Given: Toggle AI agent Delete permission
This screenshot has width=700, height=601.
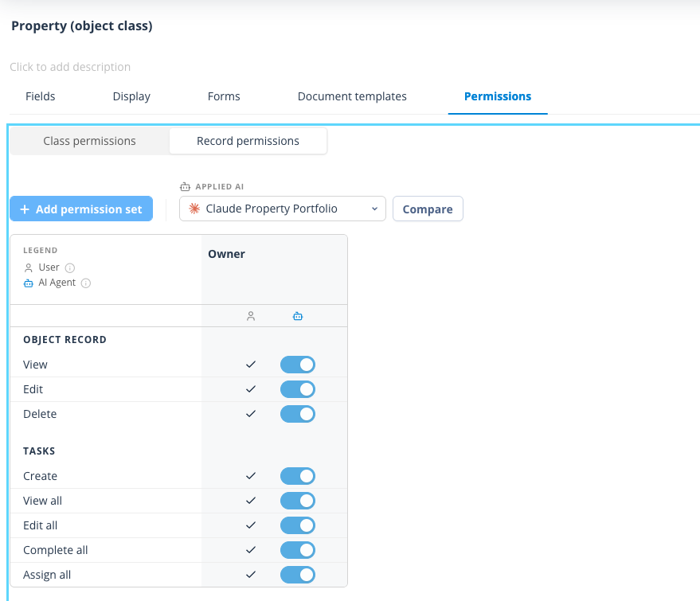Looking at the screenshot, I should tap(298, 414).
